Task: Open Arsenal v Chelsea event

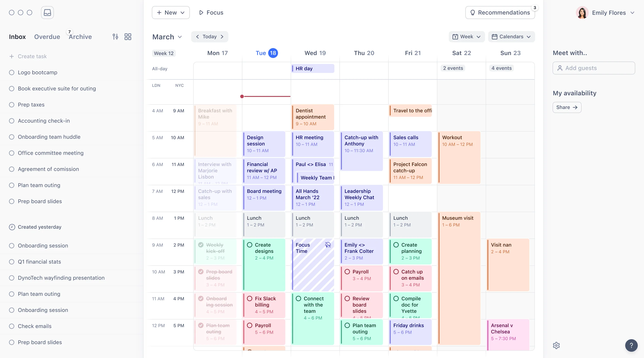Action: click(508, 335)
